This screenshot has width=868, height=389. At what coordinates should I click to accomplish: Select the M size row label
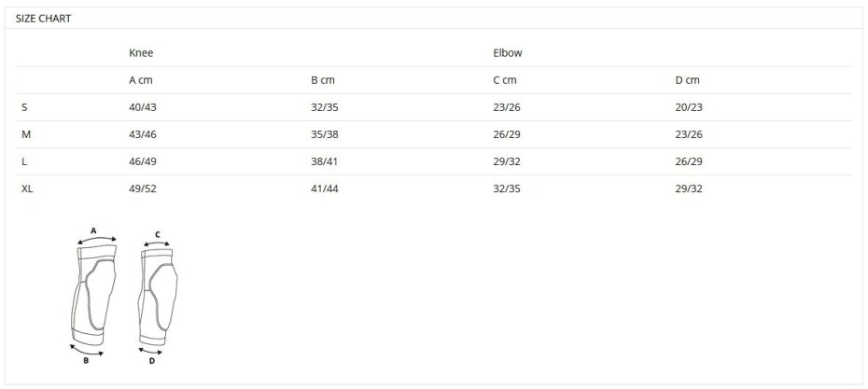tap(25, 134)
